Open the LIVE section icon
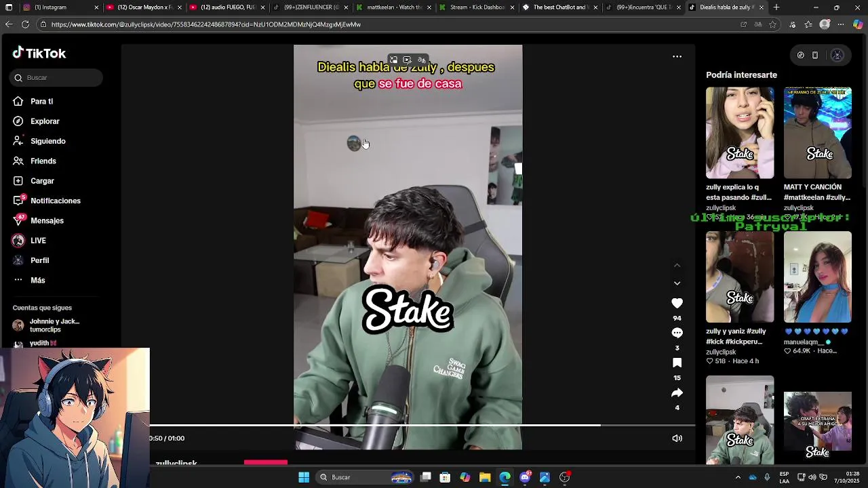This screenshot has height=488, width=868. click(x=18, y=241)
